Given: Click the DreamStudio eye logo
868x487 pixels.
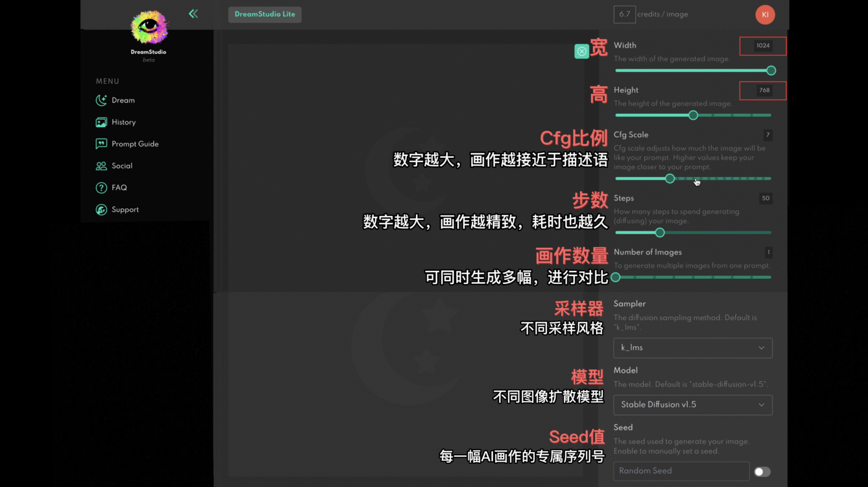Looking at the screenshot, I should (x=149, y=27).
